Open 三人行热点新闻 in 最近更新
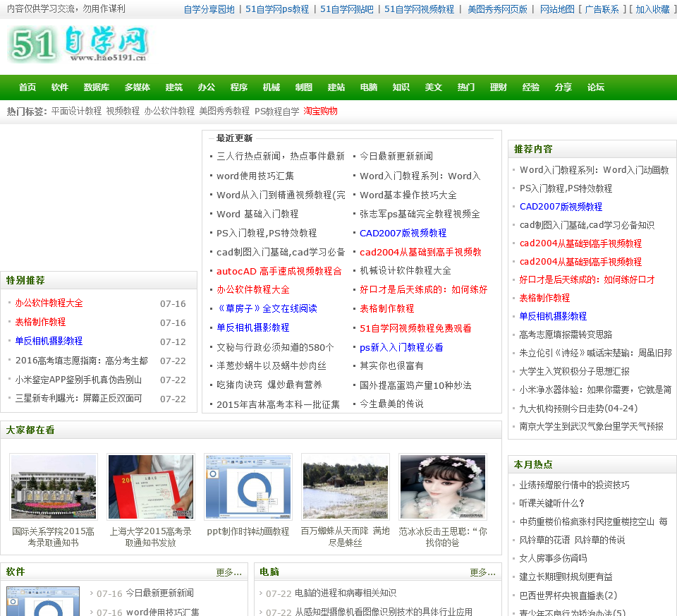The width and height of the screenshot is (677, 616). click(x=281, y=156)
